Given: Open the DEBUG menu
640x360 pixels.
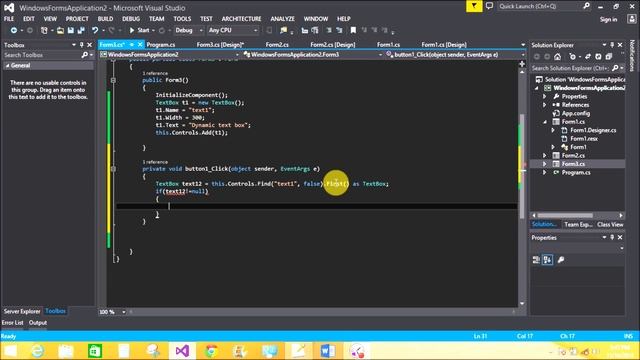Looking at the screenshot, I should (x=131, y=19).
